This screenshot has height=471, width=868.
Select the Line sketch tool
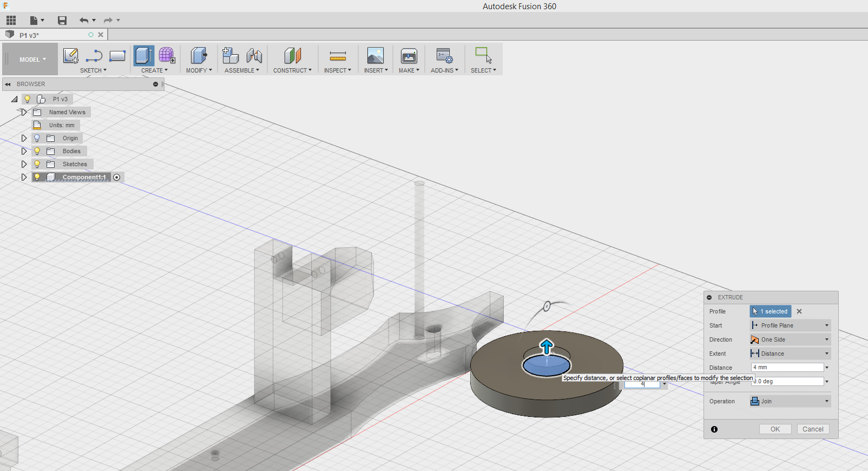pos(94,56)
